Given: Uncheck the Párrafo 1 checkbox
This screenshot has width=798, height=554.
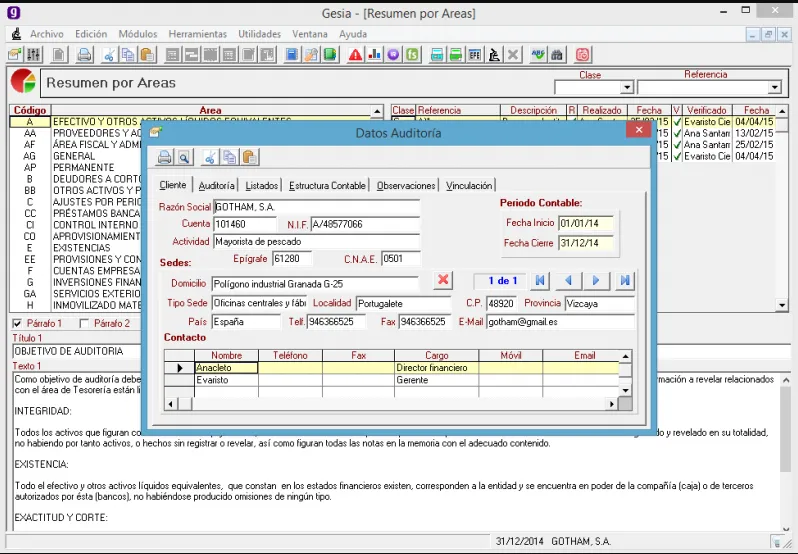Looking at the screenshot, I should pyautogui.click(x=17, y=323).
